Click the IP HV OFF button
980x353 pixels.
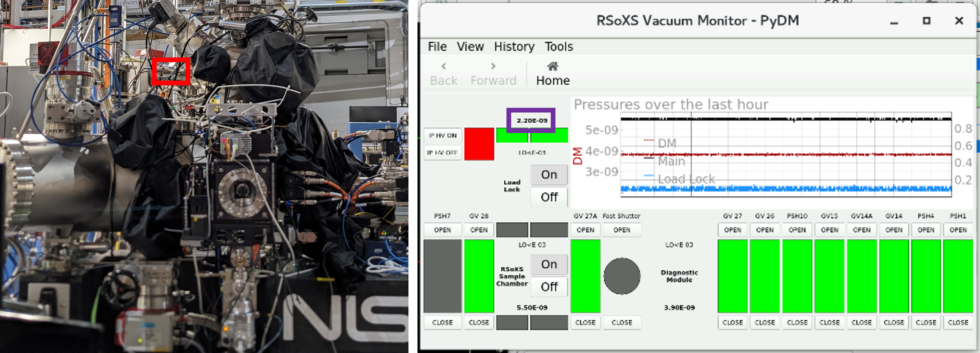[442, 153]
